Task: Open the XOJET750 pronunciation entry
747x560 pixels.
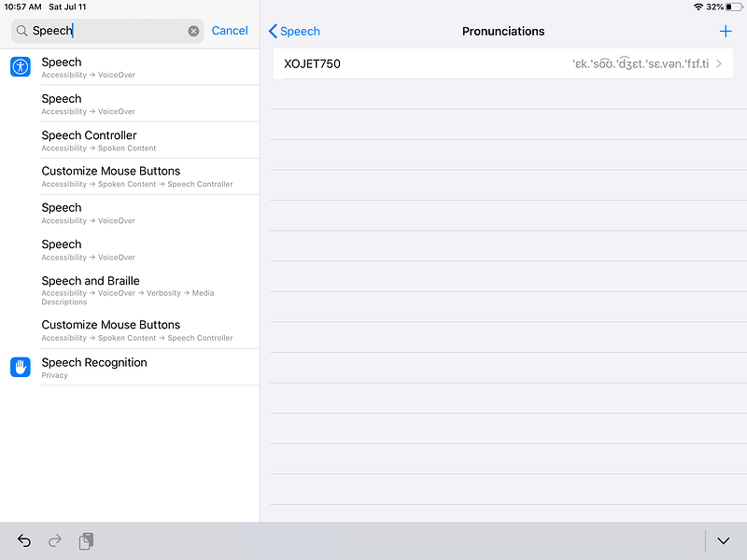Action: [x=503, y=63]
